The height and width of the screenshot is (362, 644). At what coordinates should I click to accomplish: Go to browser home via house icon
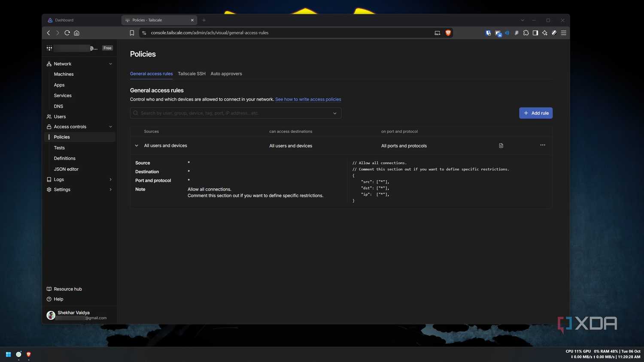[76, 33]
